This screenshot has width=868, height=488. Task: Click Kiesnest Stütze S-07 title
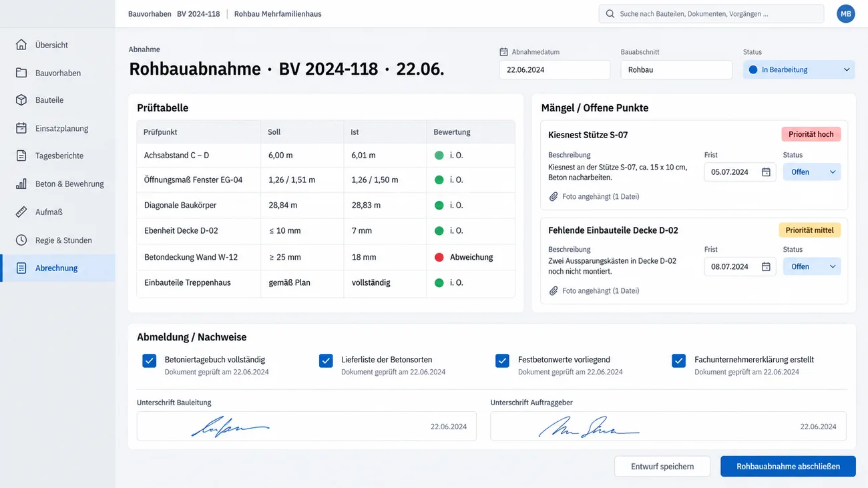588,135
